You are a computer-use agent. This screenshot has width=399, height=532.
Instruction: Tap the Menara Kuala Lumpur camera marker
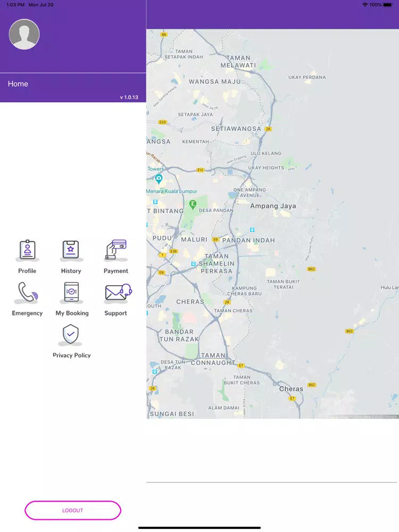[x=159, y=178]
